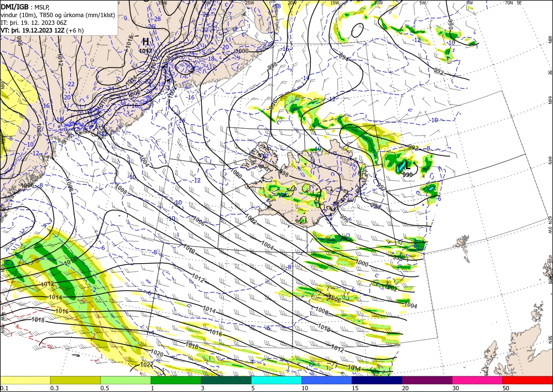The height and width of the screenshot is (392, 553).
Task: Click 'vindur (10m), T850 og úrkoma' header line
Action: 58,15
